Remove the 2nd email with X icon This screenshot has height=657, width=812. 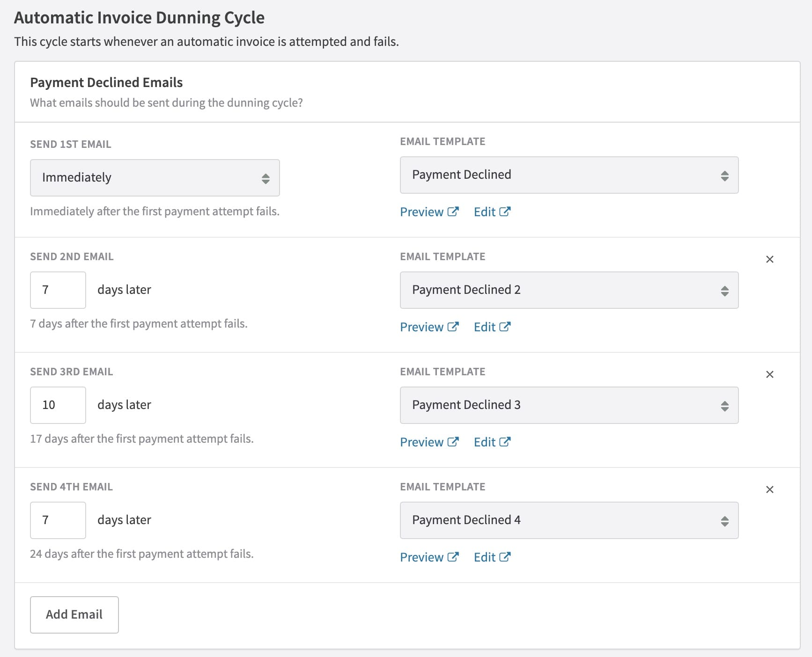pos(769,259)
